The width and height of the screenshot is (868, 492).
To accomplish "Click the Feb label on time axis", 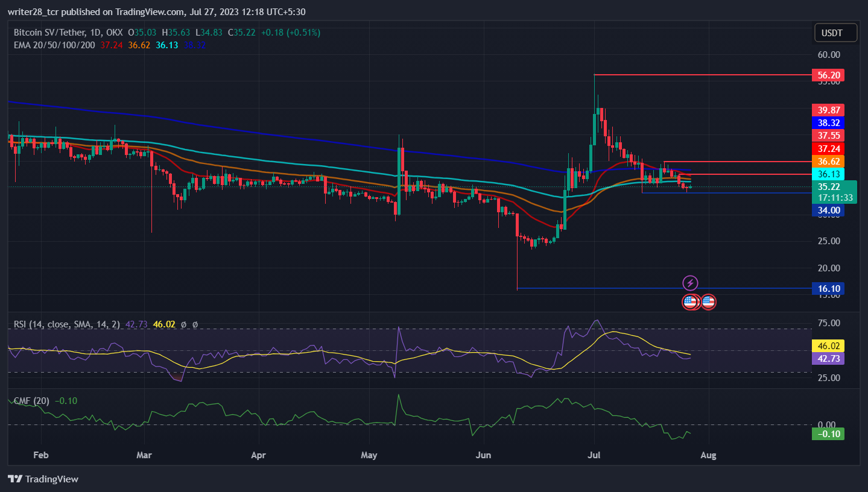I will [40, 455].
